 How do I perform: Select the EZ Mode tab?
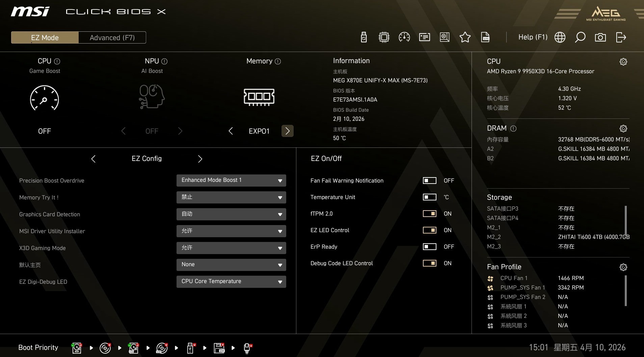click(x=44, y=37)
